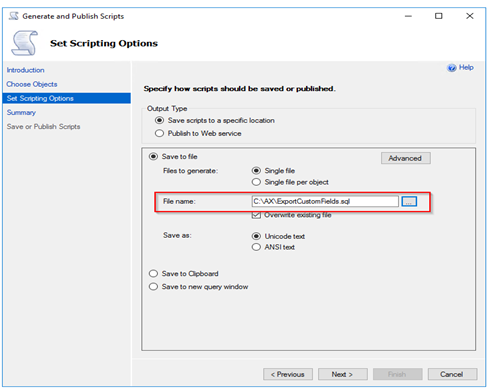Click the browse ellipsis button beside File name

point(409,201)
